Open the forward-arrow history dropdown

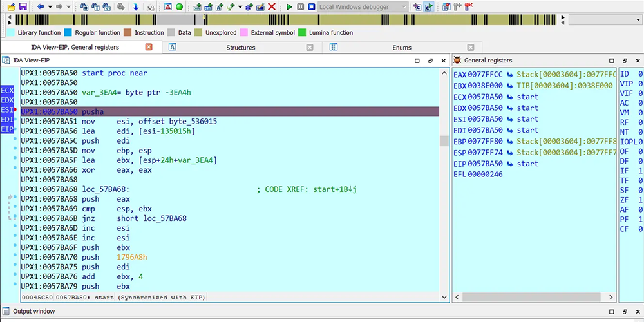click(69, 7)
